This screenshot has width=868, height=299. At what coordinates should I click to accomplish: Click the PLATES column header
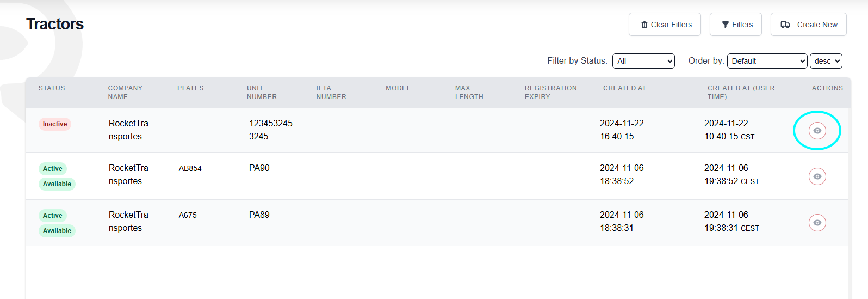(190, 88)
